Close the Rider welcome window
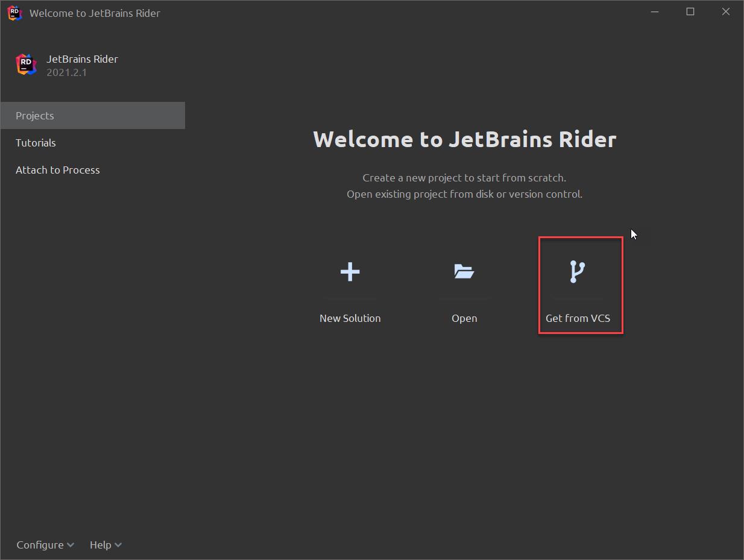 726,12
